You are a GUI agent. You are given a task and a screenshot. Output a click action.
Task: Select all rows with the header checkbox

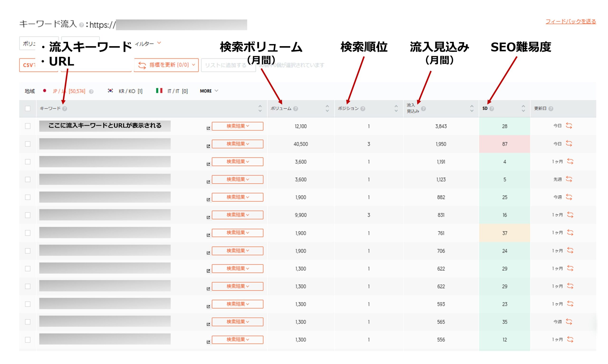point(28,108)
